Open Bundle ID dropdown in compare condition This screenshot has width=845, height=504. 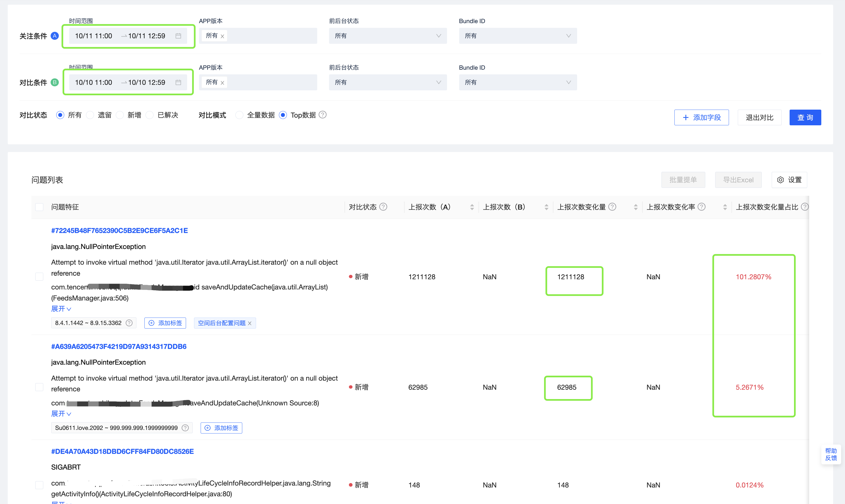click(518, 83)
